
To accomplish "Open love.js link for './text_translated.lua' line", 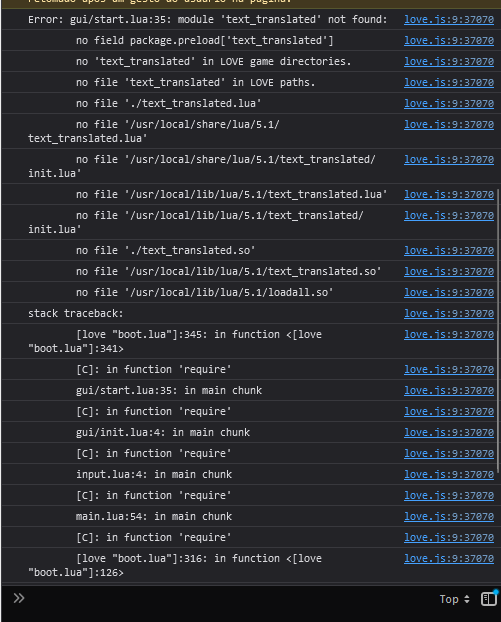I will pyautogui.click(x=449, y=104).
